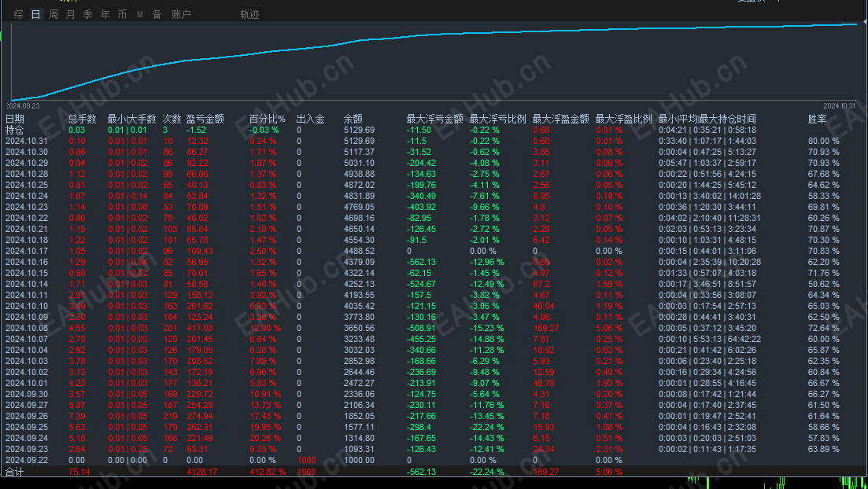Click deposit 1000 on the 2024.09.22 row
This screenshot has height=489, width=868.
coord(306,460)
